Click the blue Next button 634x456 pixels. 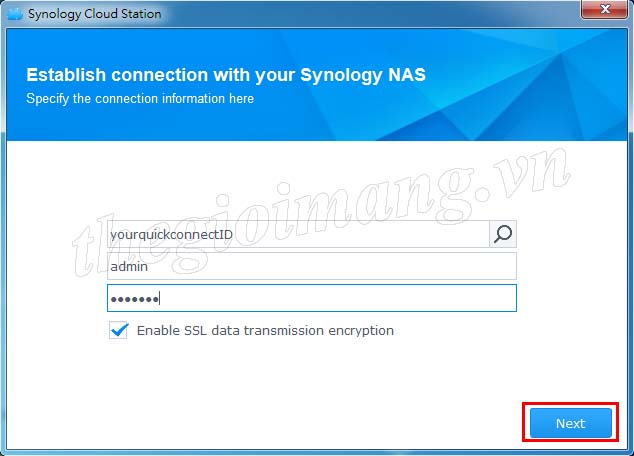pos(571,423)
